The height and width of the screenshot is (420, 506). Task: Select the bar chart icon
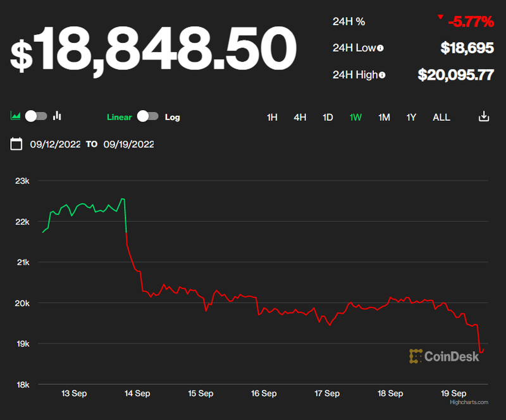[x=58, y=116]
